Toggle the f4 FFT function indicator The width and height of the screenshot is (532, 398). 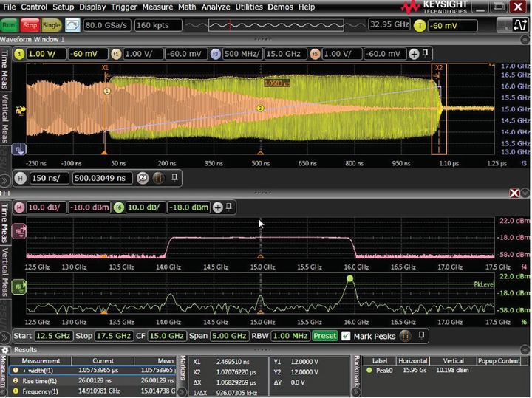tap(20, 207)
